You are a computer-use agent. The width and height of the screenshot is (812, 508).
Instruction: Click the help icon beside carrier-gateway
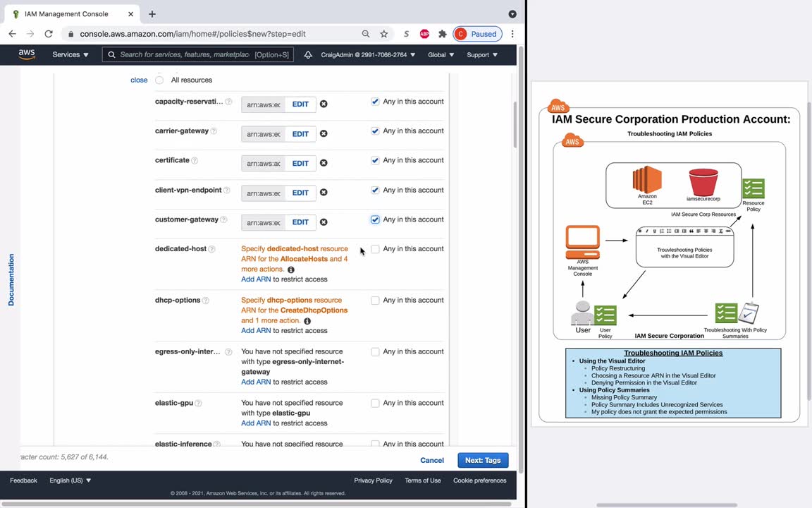[214, 131]
